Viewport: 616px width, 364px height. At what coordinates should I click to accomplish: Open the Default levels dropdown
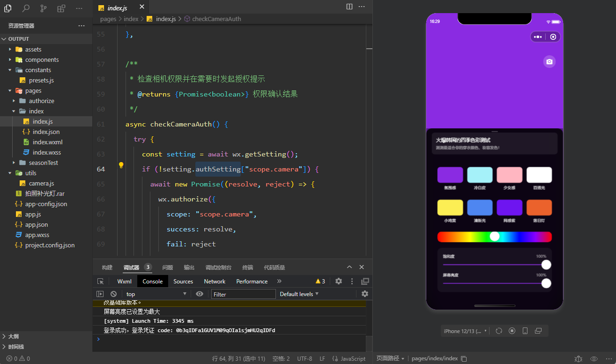point(299,294)
